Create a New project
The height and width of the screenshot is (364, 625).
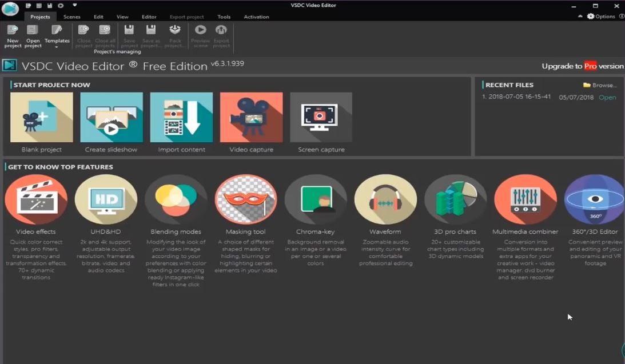coord(12,35)
